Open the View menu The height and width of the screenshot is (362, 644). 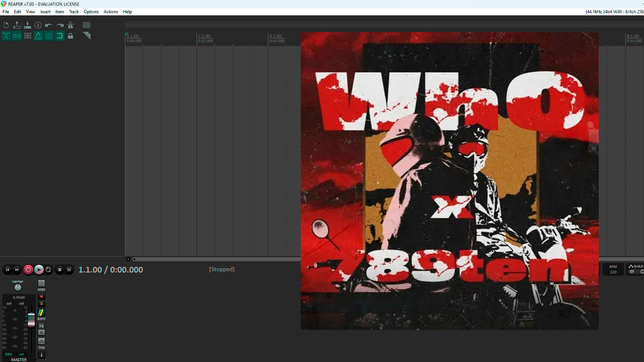coord(31,12)
